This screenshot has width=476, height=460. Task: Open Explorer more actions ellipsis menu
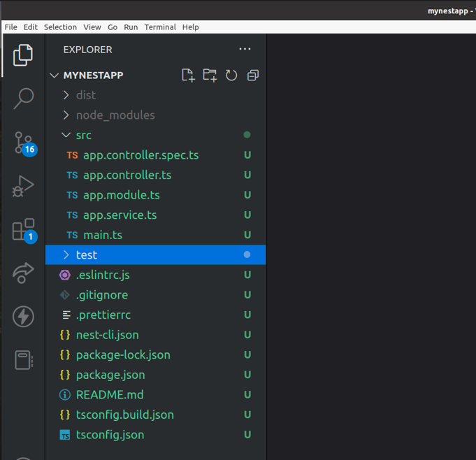(245, 49)
